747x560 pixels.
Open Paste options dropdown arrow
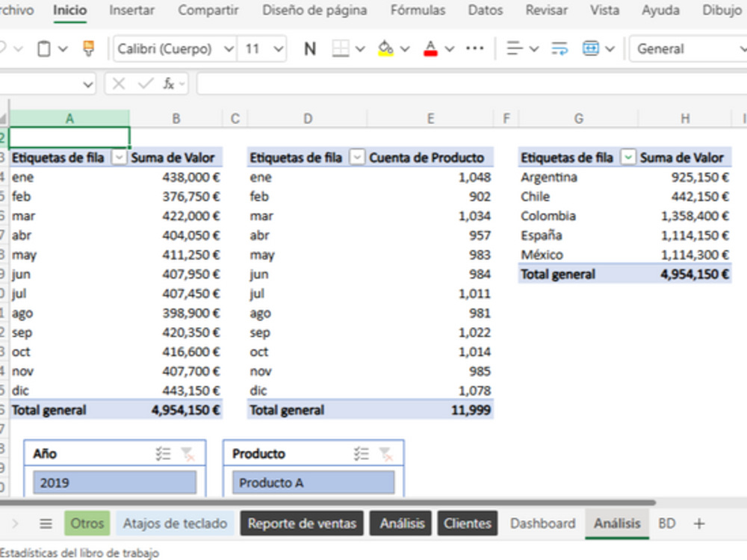click(x=63, y=49)
